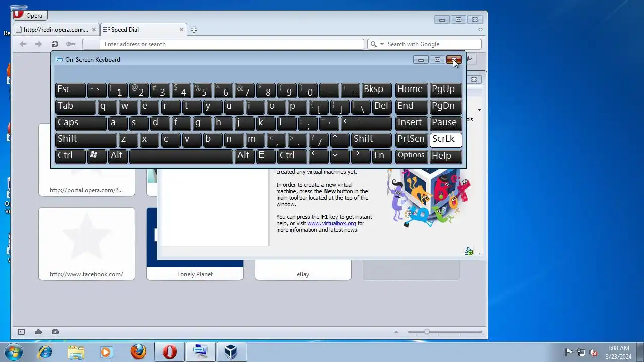Tap the right arrow key
Image resolution: width=644 pixels, height=362 pixels.
click(x=361, y=156)
